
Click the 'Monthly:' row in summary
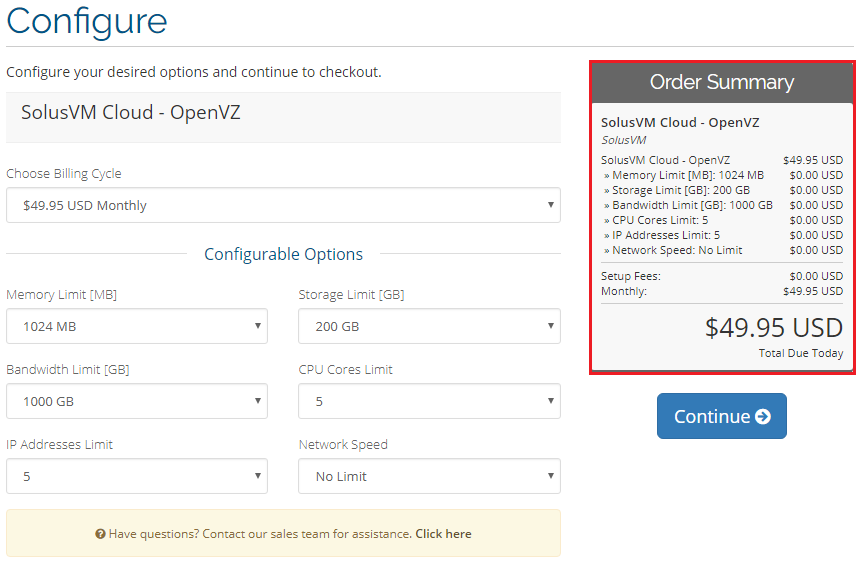(x=722, y=291)
